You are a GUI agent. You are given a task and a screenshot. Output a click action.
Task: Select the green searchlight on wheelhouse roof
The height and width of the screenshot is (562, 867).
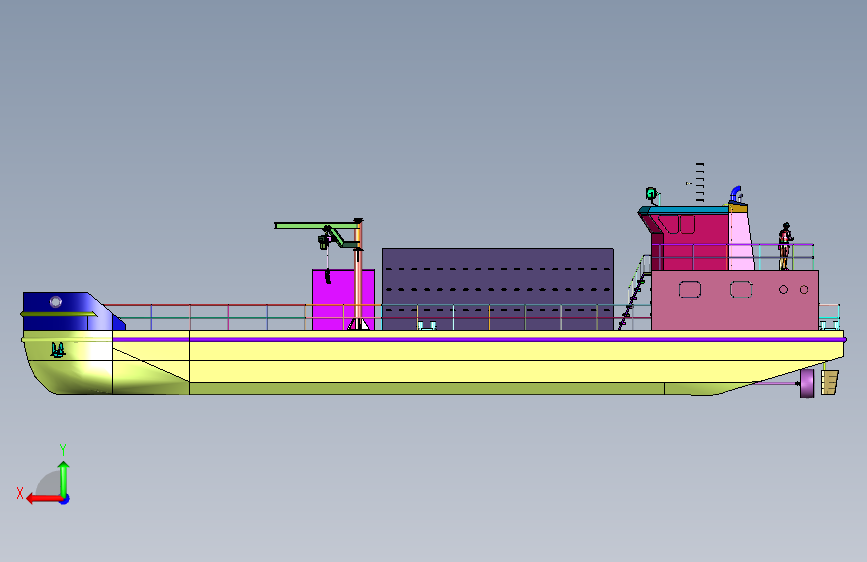(x=652, y=194)
